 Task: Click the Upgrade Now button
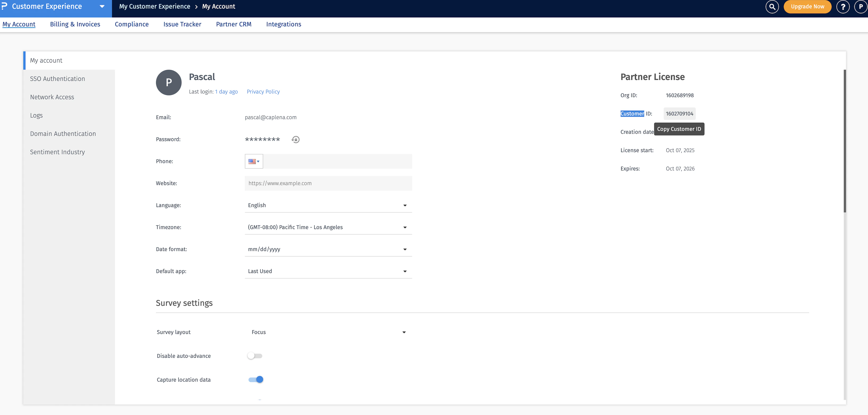click(807, 7)
